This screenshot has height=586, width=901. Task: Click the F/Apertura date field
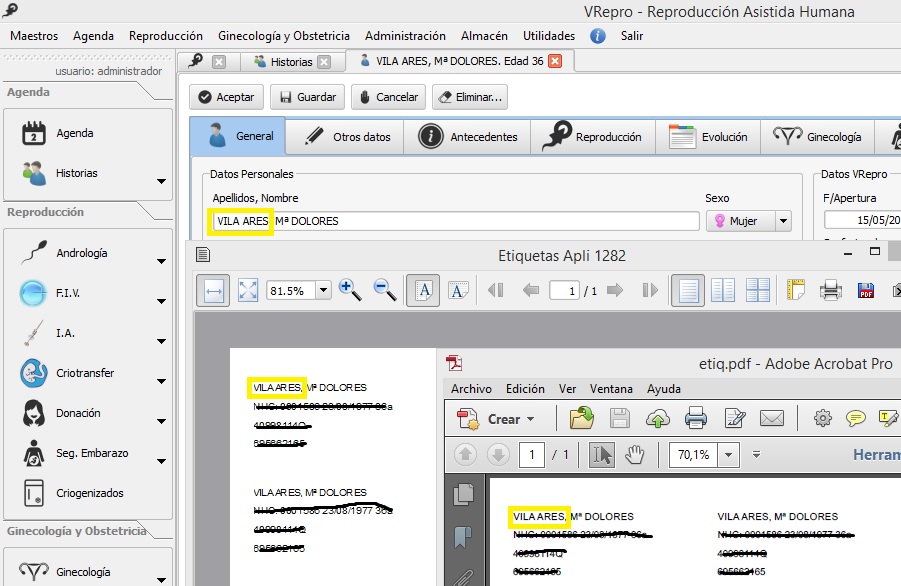(863, 220)
